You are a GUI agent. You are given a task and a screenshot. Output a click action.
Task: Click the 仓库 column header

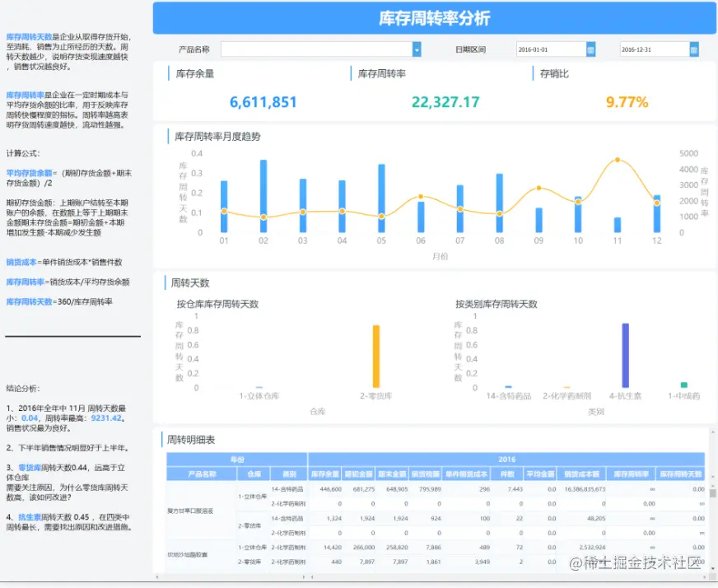pos(254,474)
